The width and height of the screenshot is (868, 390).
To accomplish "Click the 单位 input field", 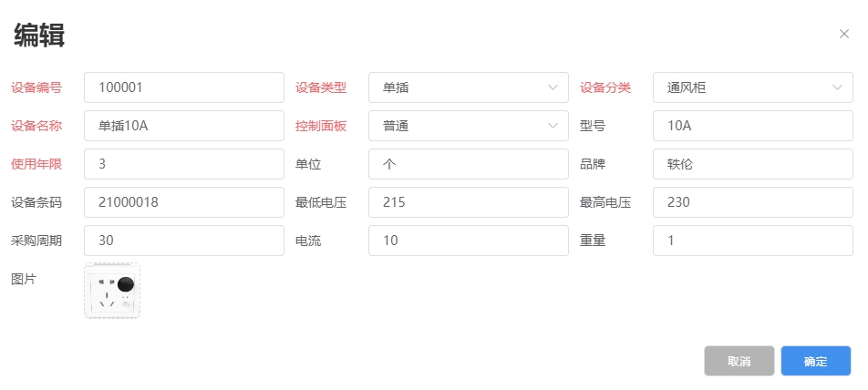I will click(x=468, y=164).
